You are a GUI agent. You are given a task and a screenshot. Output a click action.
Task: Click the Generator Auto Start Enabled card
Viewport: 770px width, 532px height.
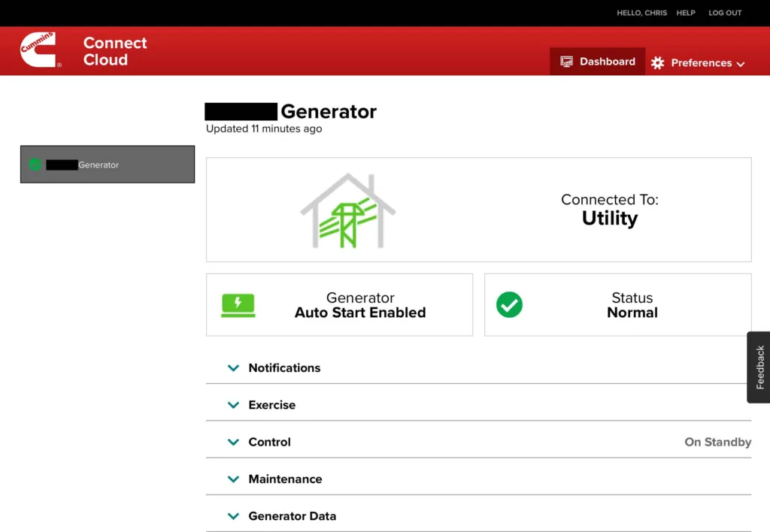point(340,305)
